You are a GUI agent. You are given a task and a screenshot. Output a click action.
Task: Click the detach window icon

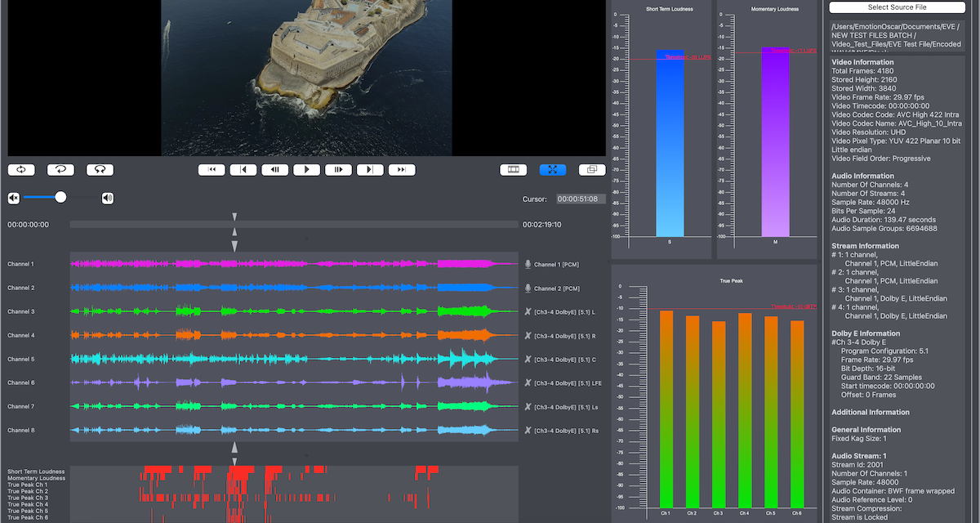(x=592, y=170)
